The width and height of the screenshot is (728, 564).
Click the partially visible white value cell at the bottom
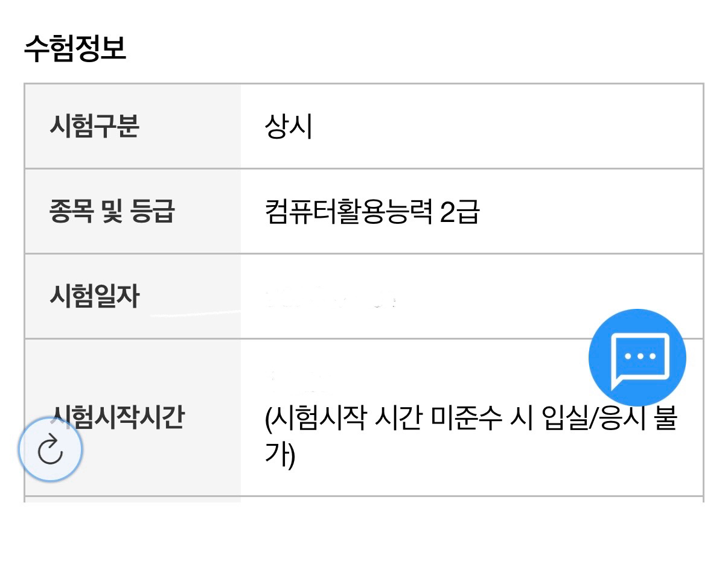471,499
